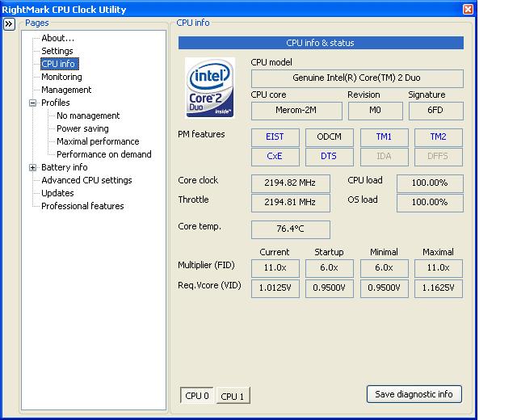Click the CPU model field Genuine Intel(R) Core(TM) 2 Duo
The image size is (517, 420).
pyautogui.click(x=357, y=78)
